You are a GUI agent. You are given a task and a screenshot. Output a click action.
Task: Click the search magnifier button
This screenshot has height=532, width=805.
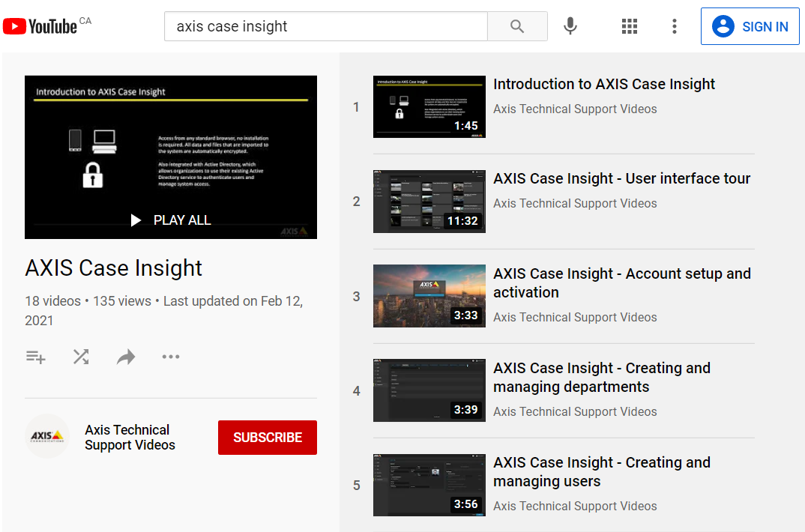pos(517,26)
